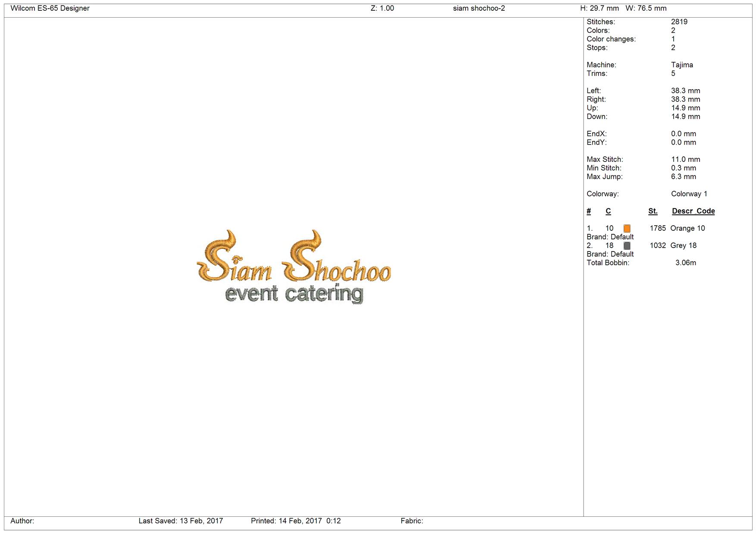This screenshot has height=534, width=756.
Task: Click the '#' column header
Action: 589,211
